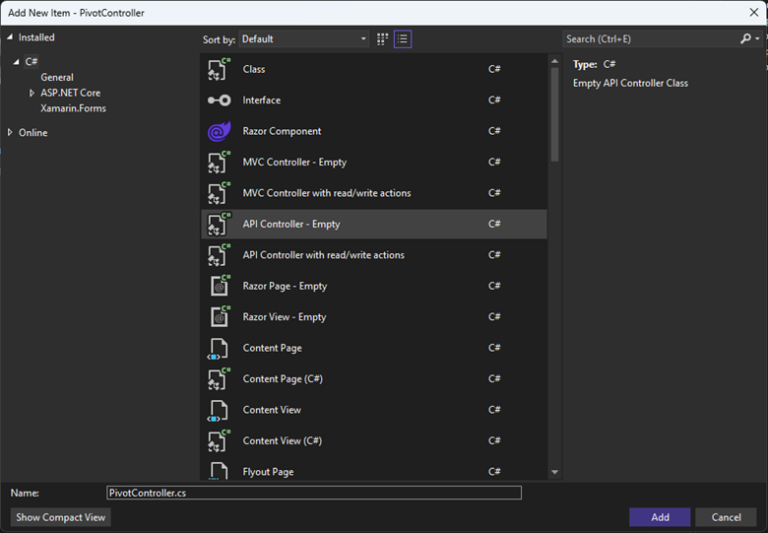Select the Class template icon

(x=219, y=69)
